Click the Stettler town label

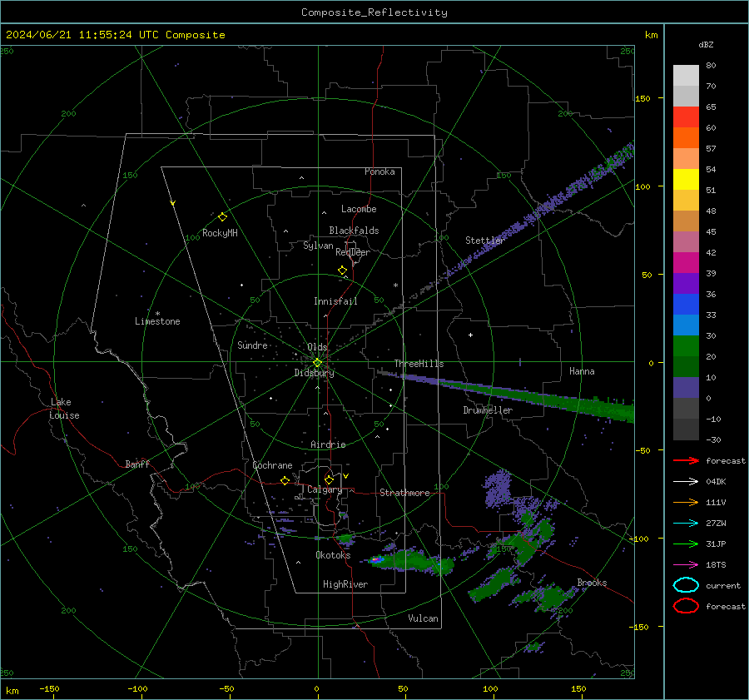(485, 241)
